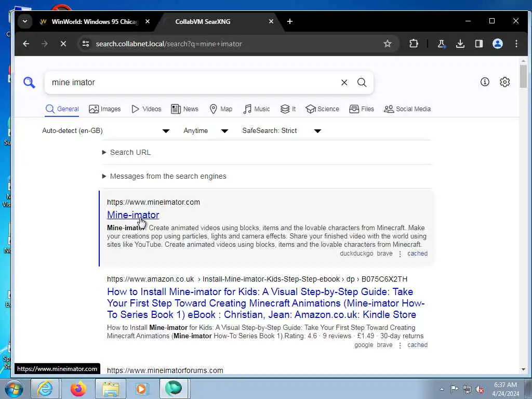Image resolution: width=532 pixels, height=399 pixels.
Task: Switch to Files category
Action: point(362,109)
